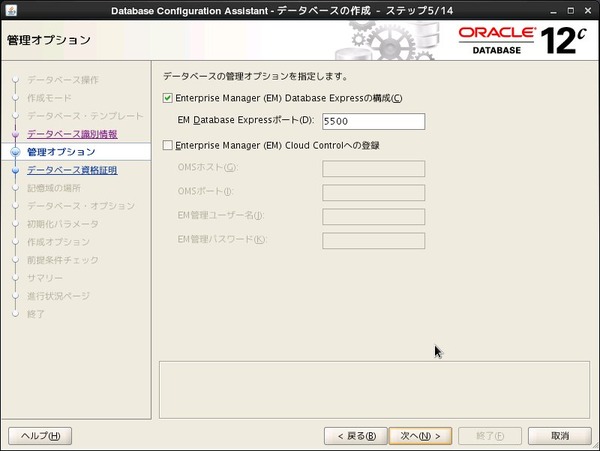Click the 記憶域の場所 step label
This screenshot has height=451, width=600.
pos(54,188)
